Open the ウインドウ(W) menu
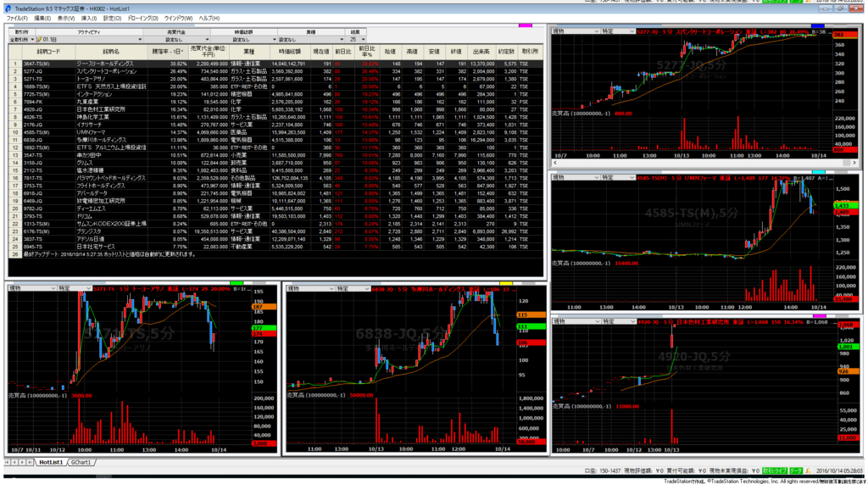The height and width of the screenshot is (484, 868). tap(178, 19)
